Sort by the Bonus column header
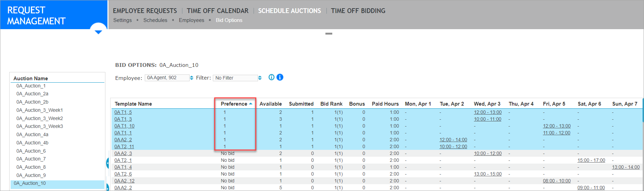Viewport: 644px width, 191px height. [357, 104]
